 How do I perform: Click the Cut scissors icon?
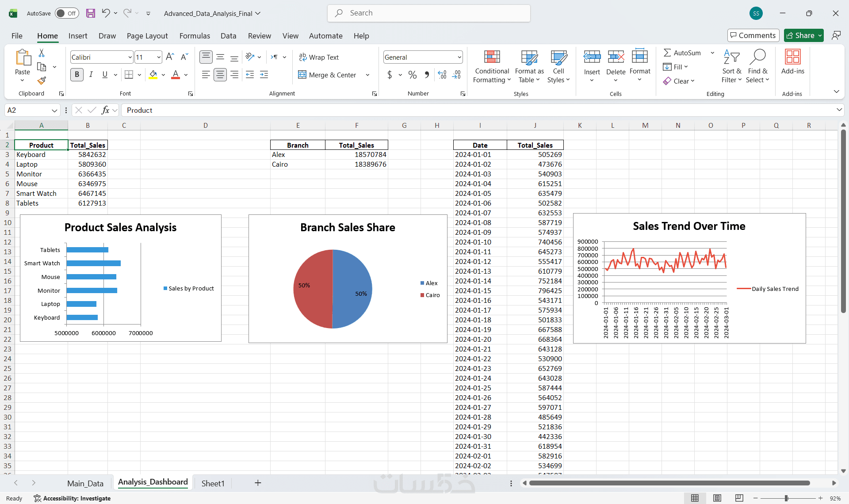coord(42,53)
